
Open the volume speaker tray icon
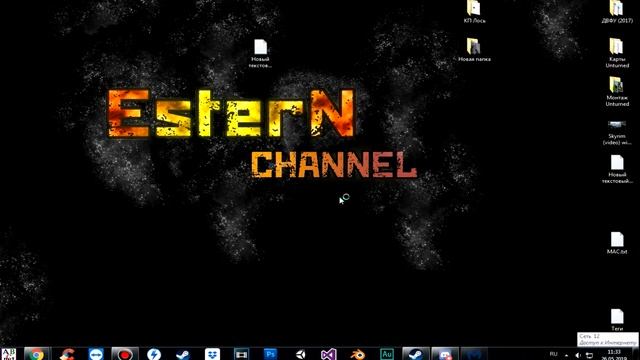(578, 355)
